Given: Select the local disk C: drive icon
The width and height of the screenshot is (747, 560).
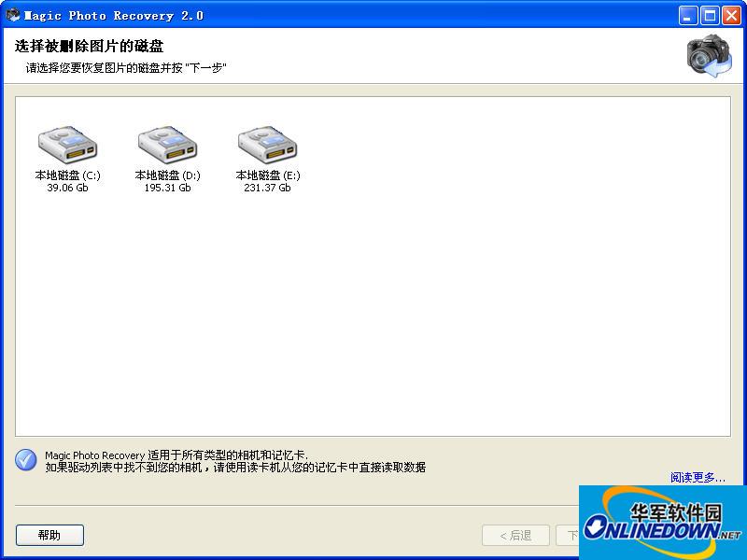Looking at the screenshot, I should coord(67,145).
